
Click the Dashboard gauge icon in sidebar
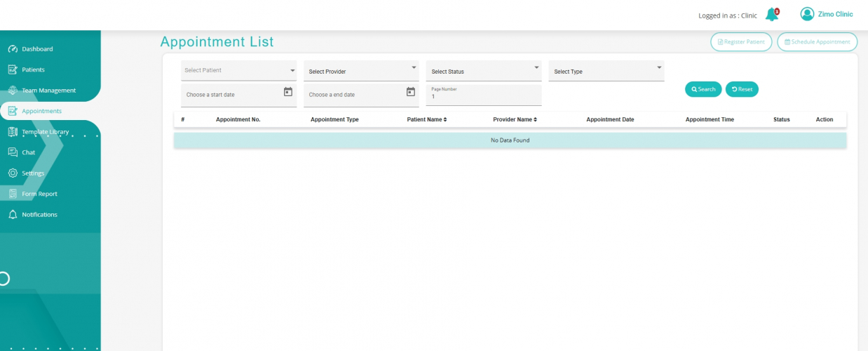click(13, 49)
